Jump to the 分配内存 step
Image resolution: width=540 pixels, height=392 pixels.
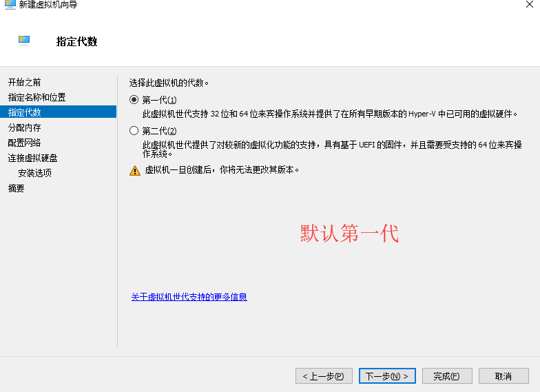tap(25, 128)
